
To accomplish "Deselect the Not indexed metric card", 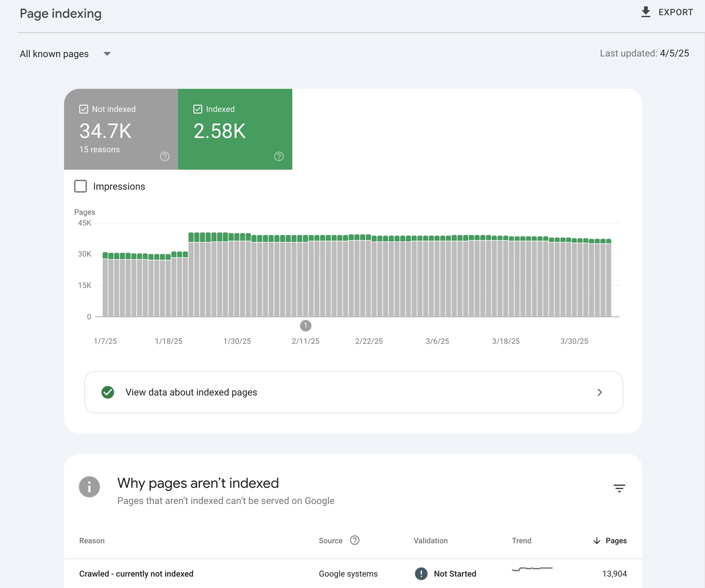I will coord(84,109).
